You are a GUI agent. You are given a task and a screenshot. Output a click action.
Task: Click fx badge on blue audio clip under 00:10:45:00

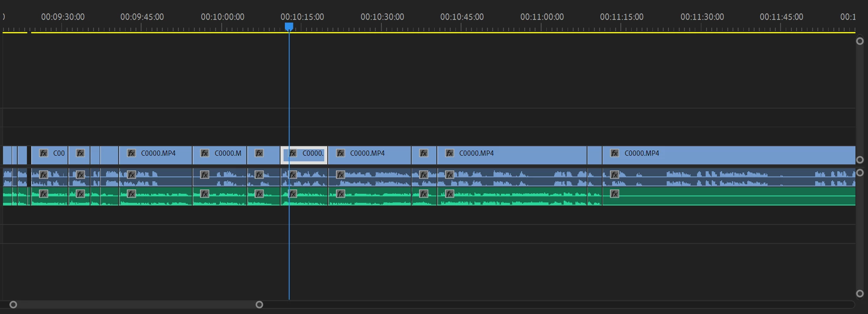450,175
